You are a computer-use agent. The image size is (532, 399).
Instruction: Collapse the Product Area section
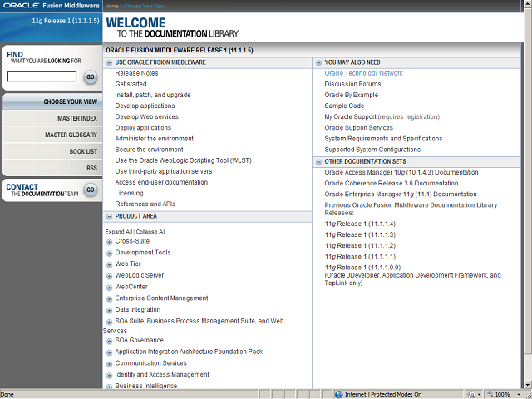tap(110, 216)
